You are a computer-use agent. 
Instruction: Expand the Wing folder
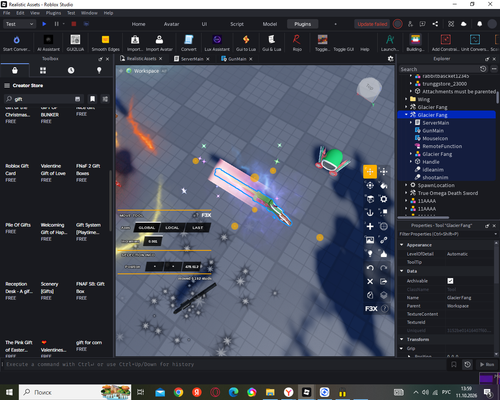click(x=406, y=99)
